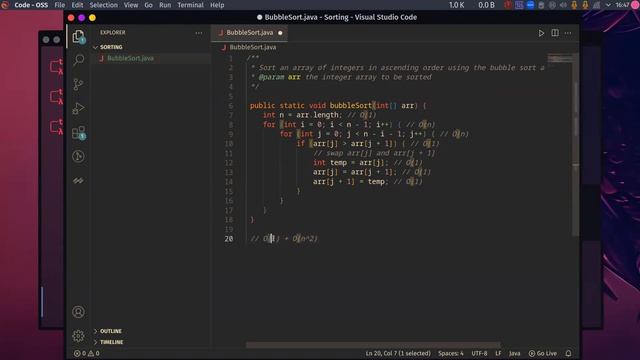The height and width of the screenshot is (360, 640).
Task: Click the blue round tray icon
Action: pos(530,5)
